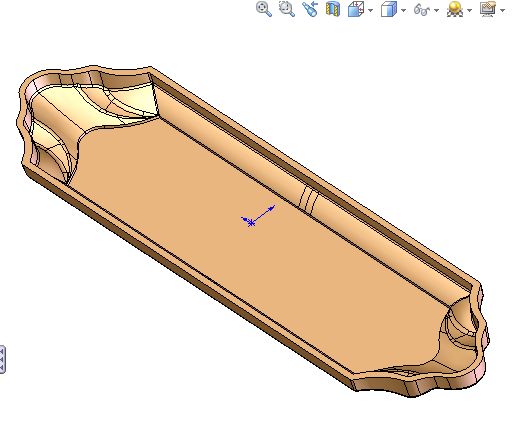Open the View Settings dropdown arrow

point(503,10)
